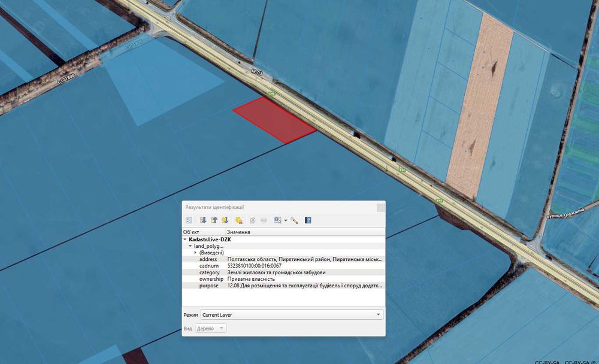Select the category row Землі житлової та громадської забудови
The image size is (599, 364).
[x=283, y=272]
